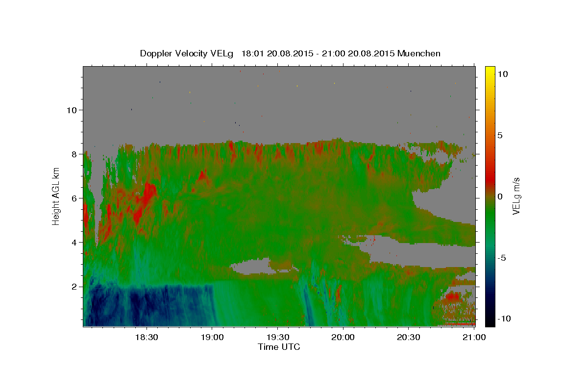Image resolution: width=588 pixels, height=392 pixels.
Task: Click the colorbar value label -10
Action: 504,319
